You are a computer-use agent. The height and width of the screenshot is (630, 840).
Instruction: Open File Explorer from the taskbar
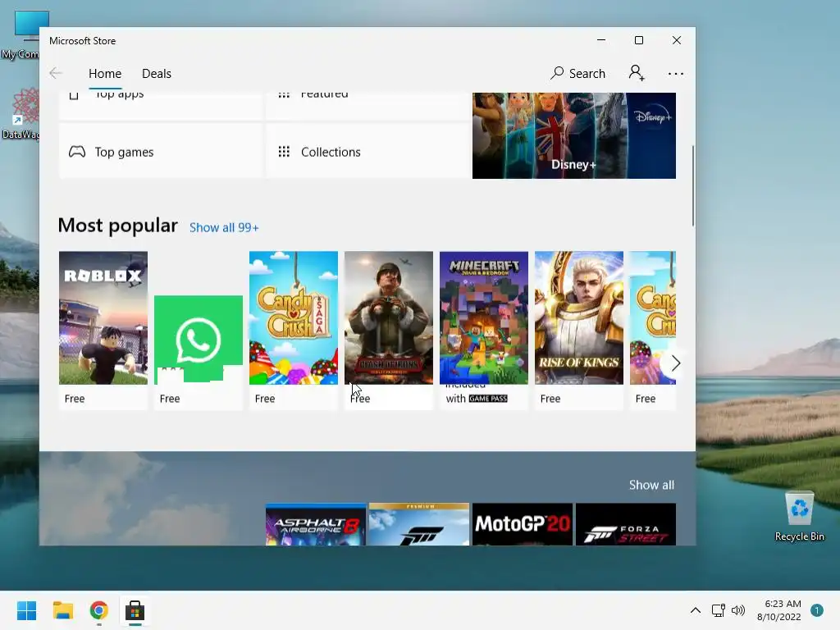point(62,610)
